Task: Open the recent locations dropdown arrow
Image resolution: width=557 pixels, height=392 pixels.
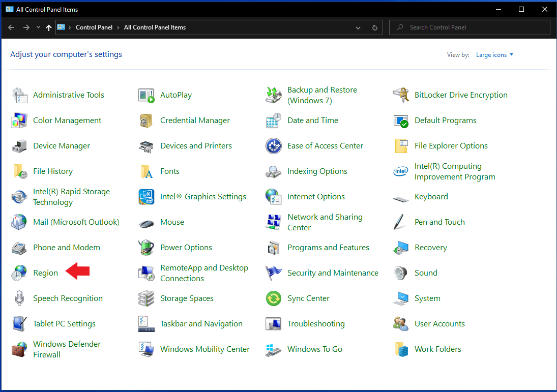Action: [38, 27]
